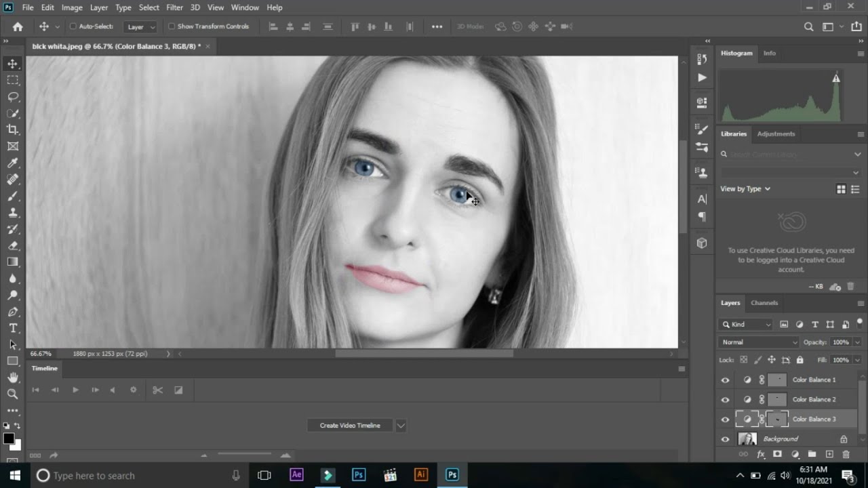
Task: Open the History panel icon
Action: [x=702, y=60]
